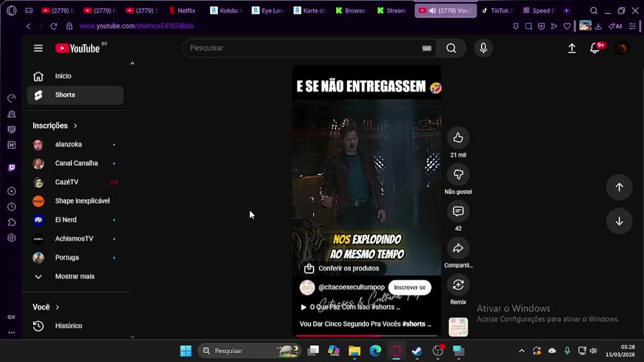644x362 pixels.
Task: Open browser downloads icon
Action: coord(598,26)
